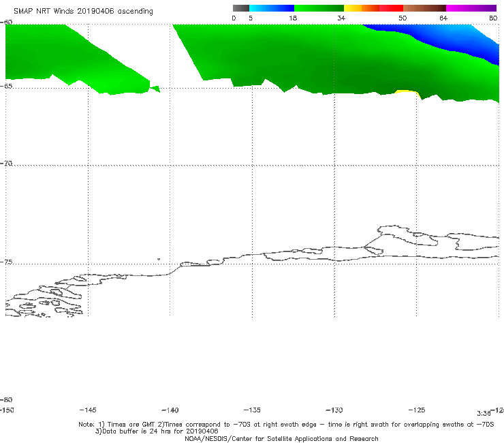Click the longitude label '-150'
The width and height of the screenshot is (504, 443).
[x=6, y=410]
